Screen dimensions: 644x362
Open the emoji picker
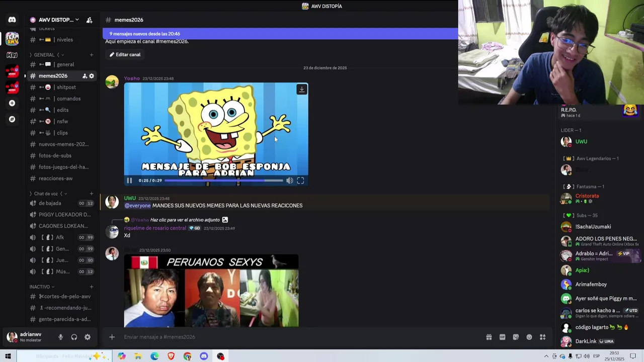point(529,337)
